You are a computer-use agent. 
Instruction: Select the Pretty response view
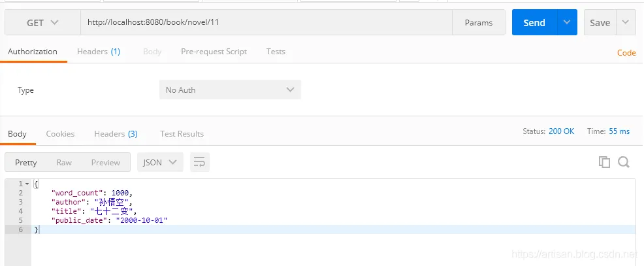tap(26, 162)
